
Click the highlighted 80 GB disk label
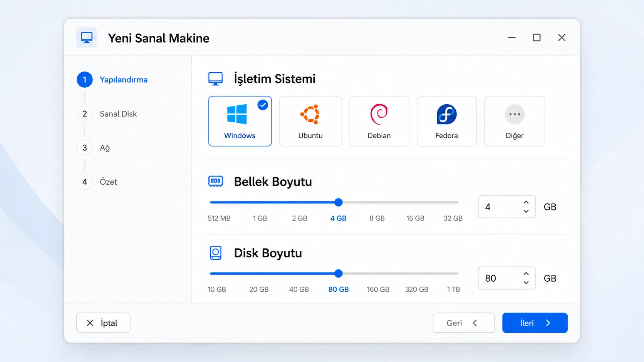tap(339, 289)
